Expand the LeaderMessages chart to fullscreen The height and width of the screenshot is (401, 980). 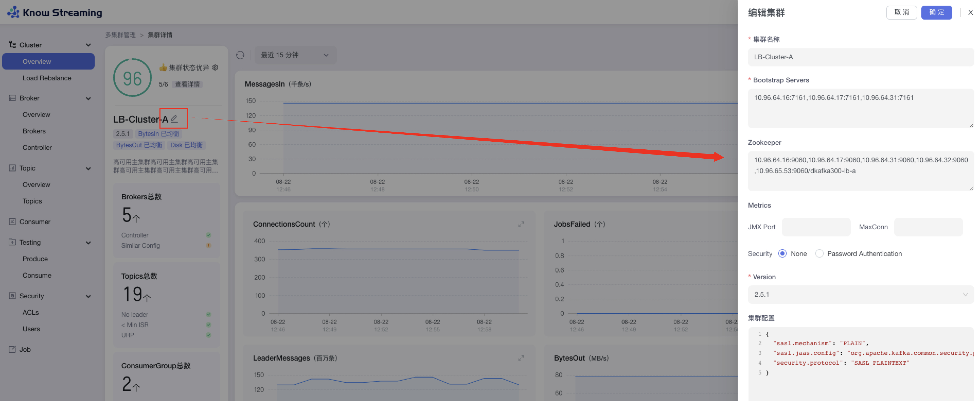click(521, 358)
